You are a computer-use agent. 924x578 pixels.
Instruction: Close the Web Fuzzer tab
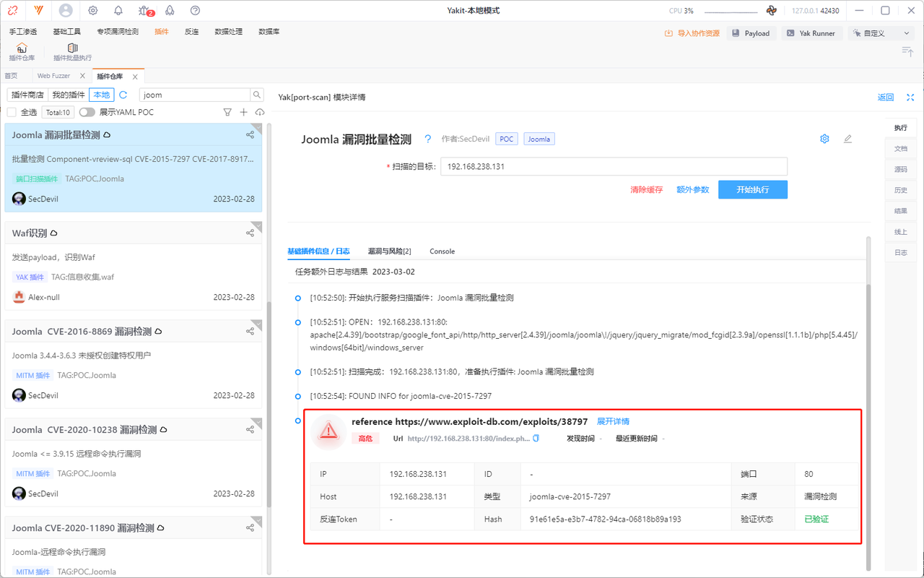click(82, 76)
